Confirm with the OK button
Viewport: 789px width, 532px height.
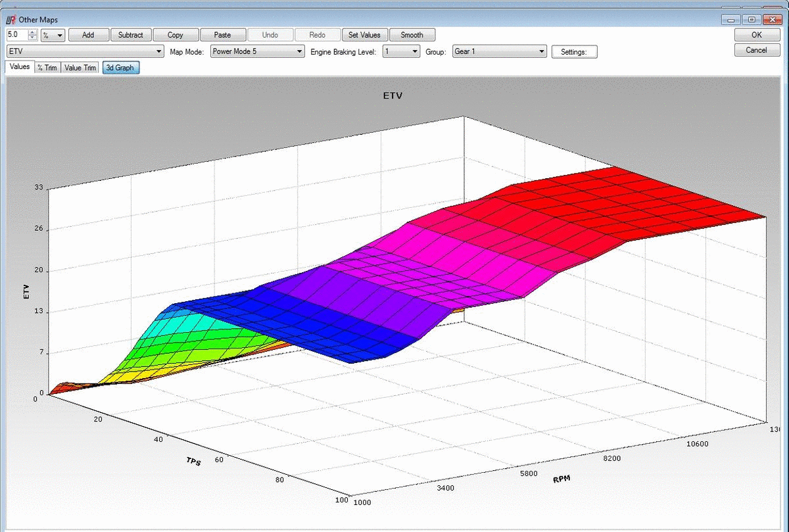click(x=757, y=35)
